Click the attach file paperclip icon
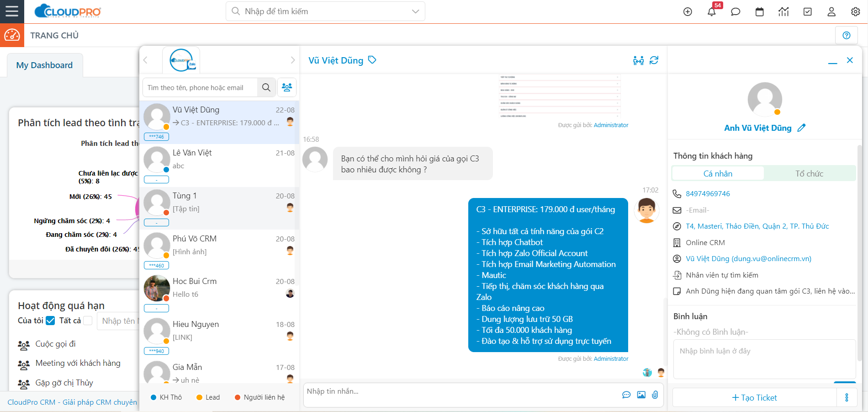The image size is (868, 412). (x=655, y=395)
